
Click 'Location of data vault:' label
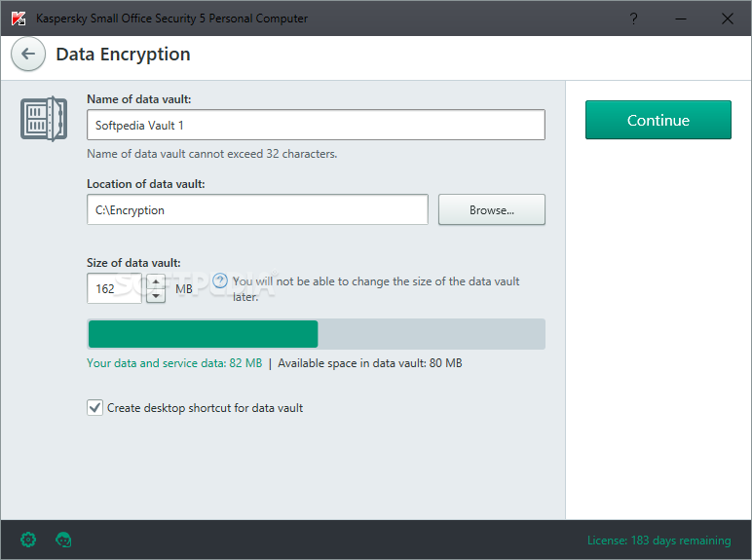(146, 184)
